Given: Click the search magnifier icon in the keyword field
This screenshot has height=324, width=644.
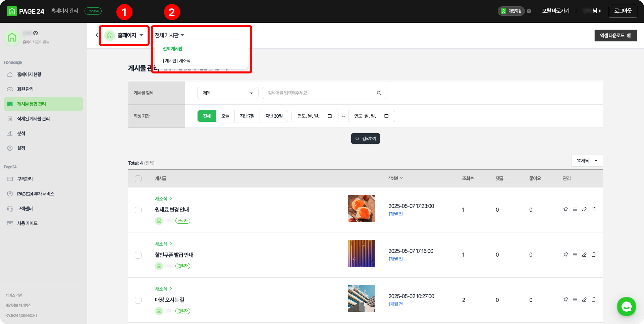Looking at the screenshot, I should (x=379, y=93).
